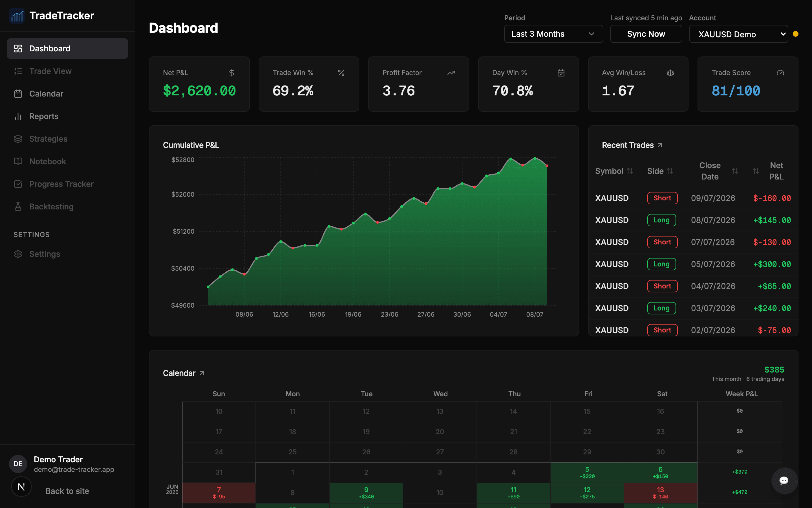Click the 3.76 Profit Factor value
The image size is (812, 508).
[399, 91]
